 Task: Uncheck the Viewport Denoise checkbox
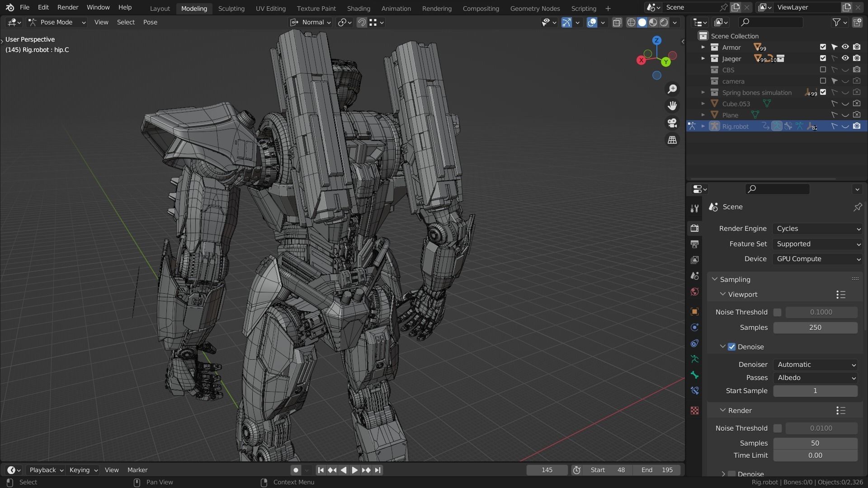coord(731,347)
